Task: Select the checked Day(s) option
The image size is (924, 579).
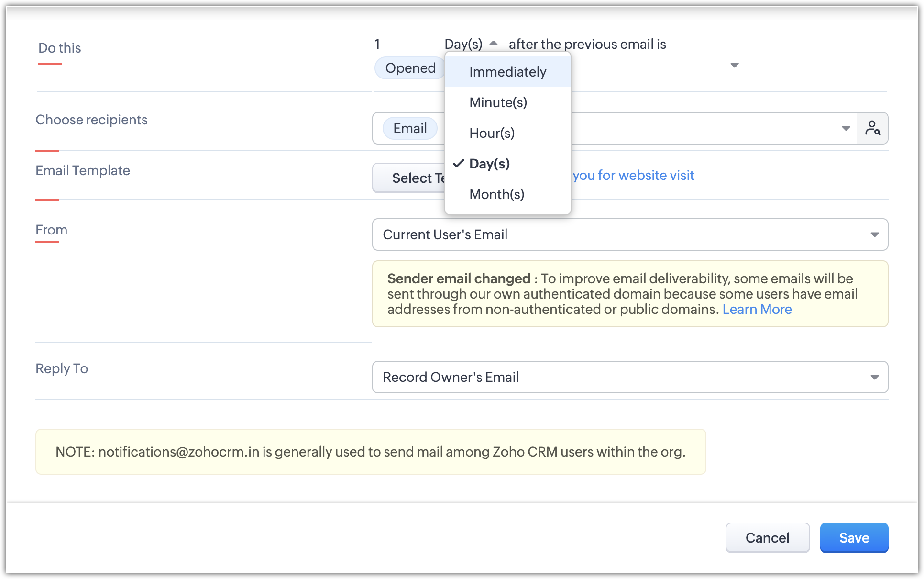Action: point(489,164)
